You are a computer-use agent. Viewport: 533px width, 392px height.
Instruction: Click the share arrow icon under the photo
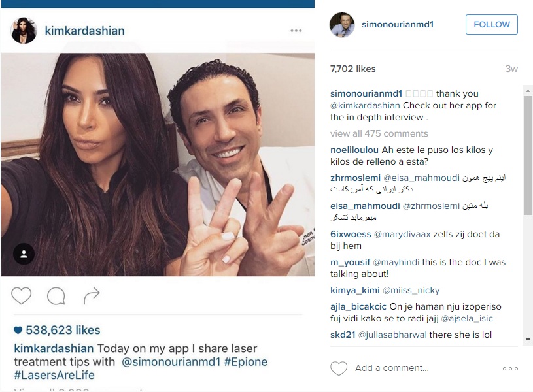click(x=92, y=295)
